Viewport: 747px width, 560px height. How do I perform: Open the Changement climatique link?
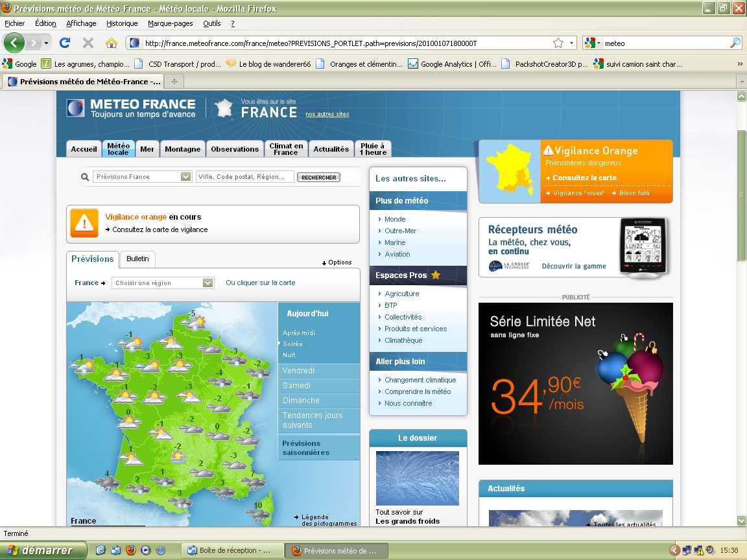420,380
